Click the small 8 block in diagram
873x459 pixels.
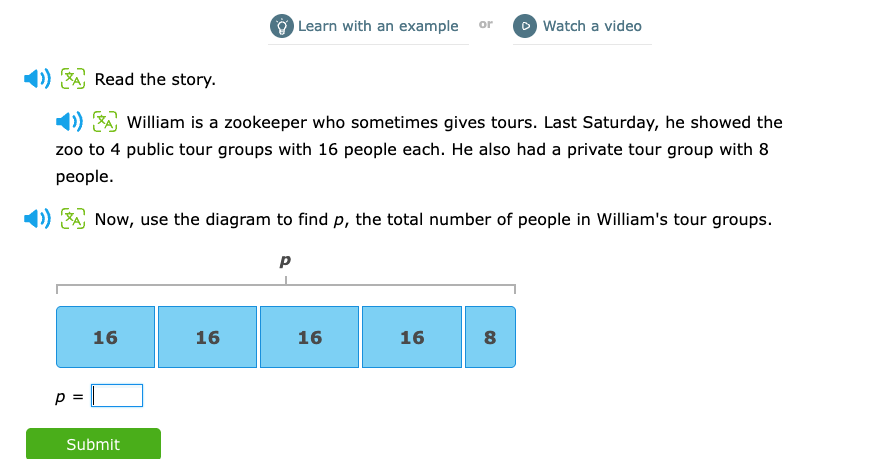[490, 337]
